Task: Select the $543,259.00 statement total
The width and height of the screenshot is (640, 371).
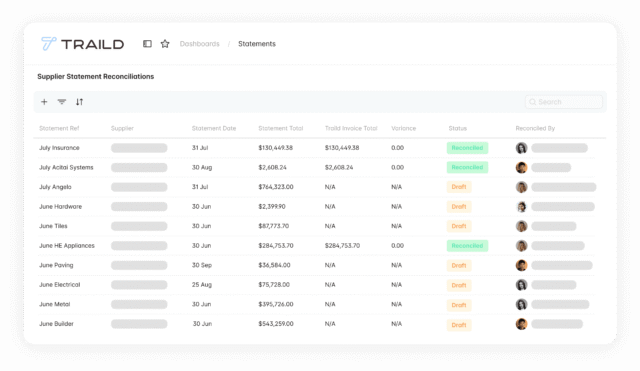Action: coord(276,324)
